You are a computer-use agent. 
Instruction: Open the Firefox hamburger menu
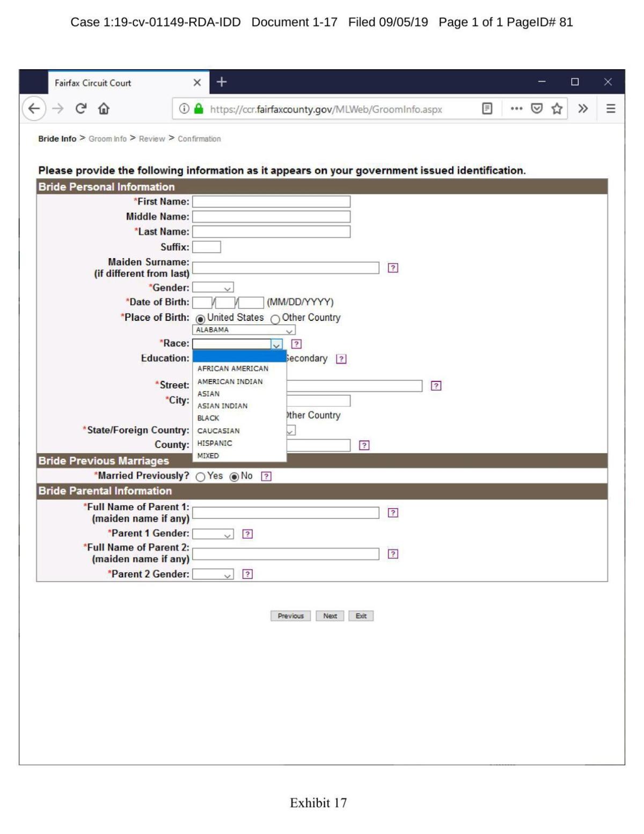coord(611,109)
